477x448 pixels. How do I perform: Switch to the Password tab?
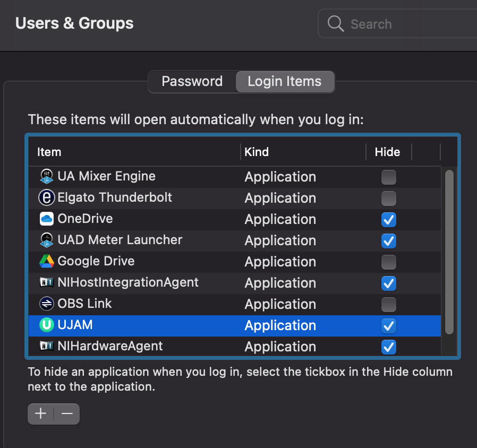point(192,81)
